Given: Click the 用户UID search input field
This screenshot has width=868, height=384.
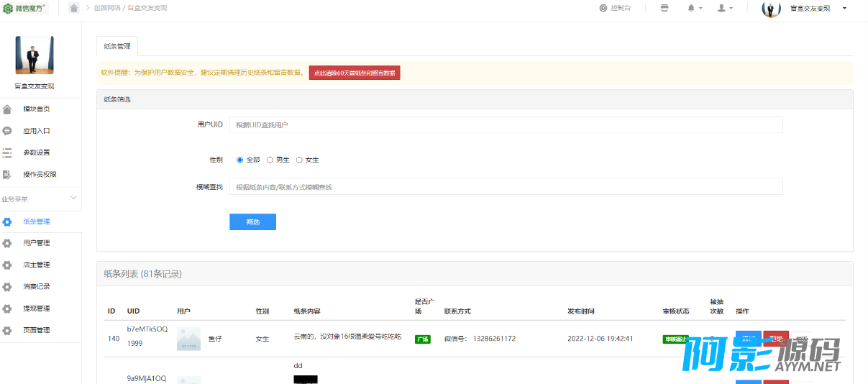Looking at the screenshot, I should (x=506, y=124).
